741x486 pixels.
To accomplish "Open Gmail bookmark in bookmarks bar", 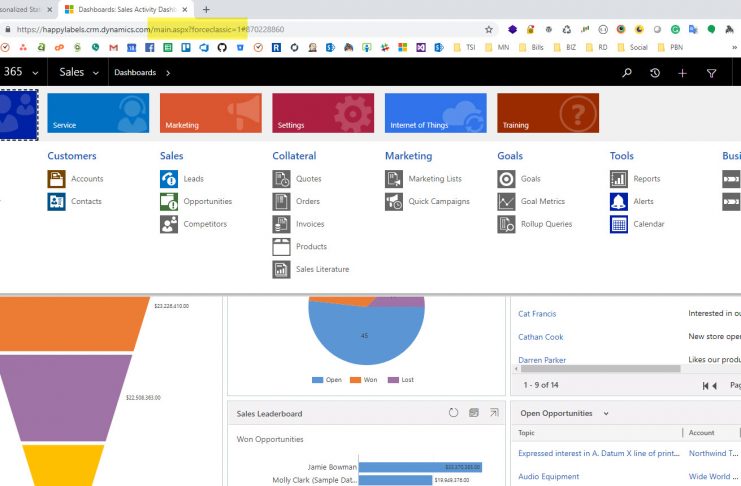I will (113, 47).
